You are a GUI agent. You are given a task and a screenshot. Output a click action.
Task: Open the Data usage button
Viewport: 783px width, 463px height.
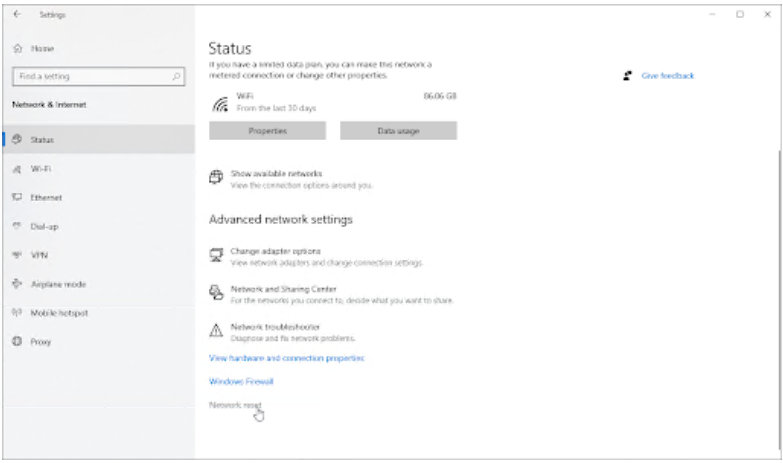click(398, 131)
